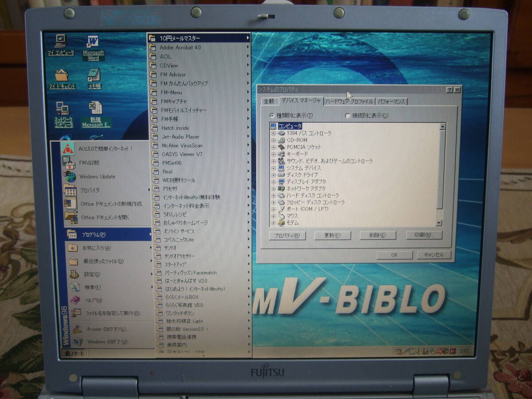
Task: Click the 削除(E) button
Action: [378, 235]
